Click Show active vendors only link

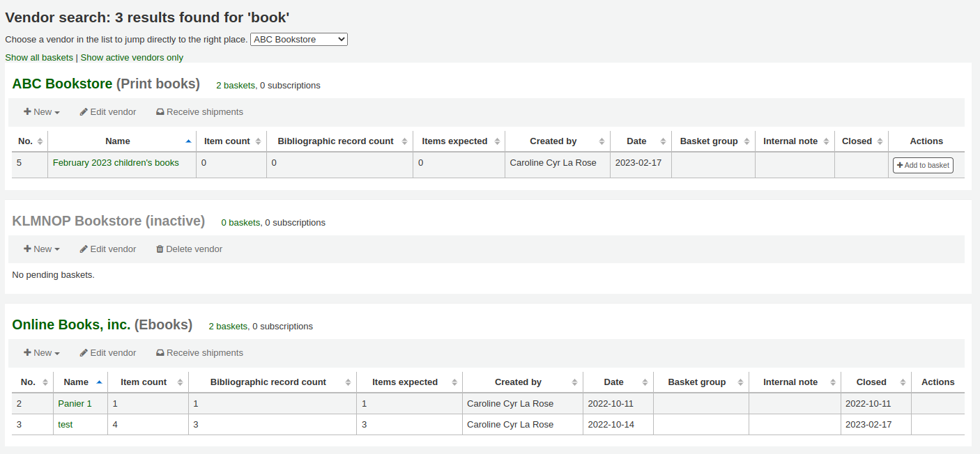pyautogui.click(x=132, y=58)
